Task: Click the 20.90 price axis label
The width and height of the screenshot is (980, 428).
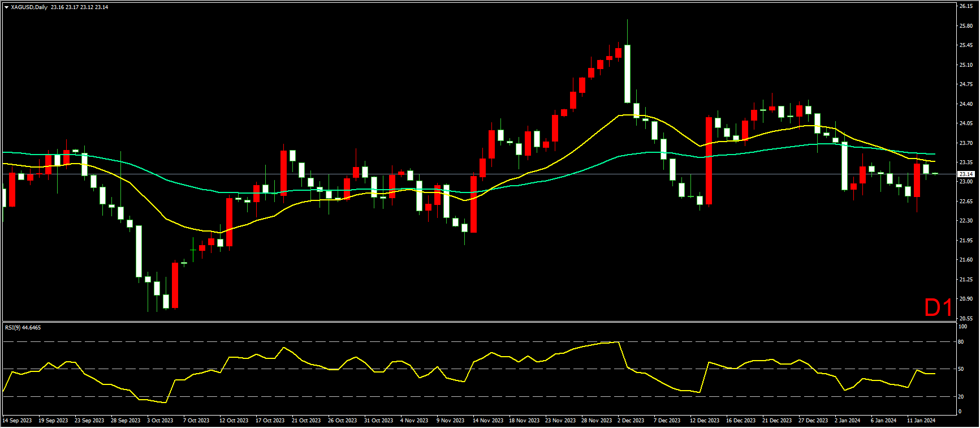Action: pyautogui.click(x=966, y=299)
